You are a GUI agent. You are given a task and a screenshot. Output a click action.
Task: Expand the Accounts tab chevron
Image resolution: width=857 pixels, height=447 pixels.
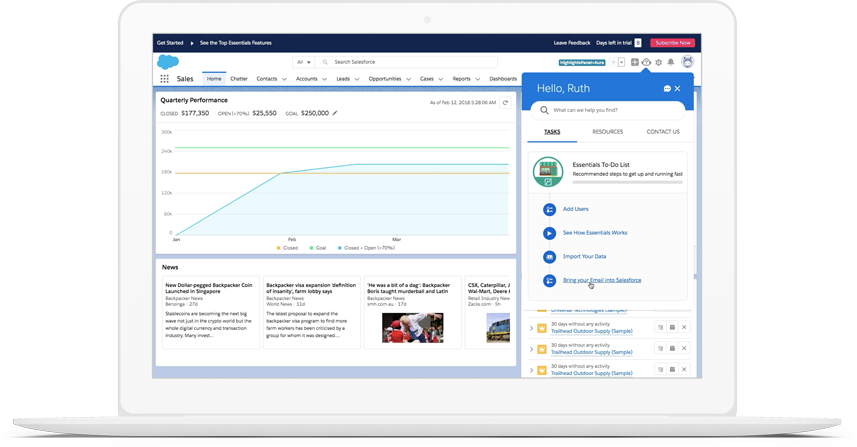[x=325, y=79]
